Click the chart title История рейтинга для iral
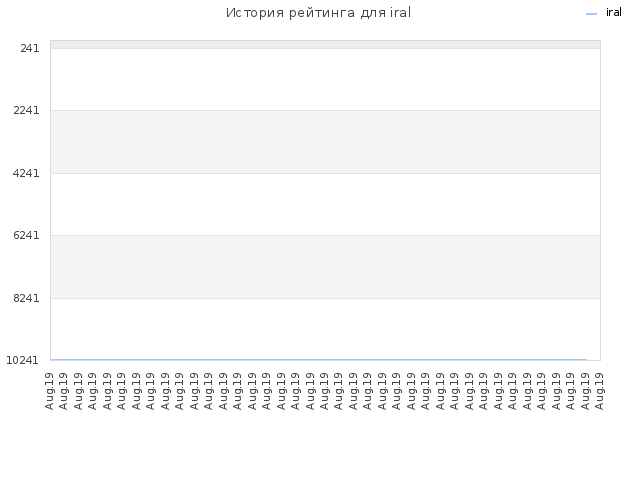 (318, 13)
